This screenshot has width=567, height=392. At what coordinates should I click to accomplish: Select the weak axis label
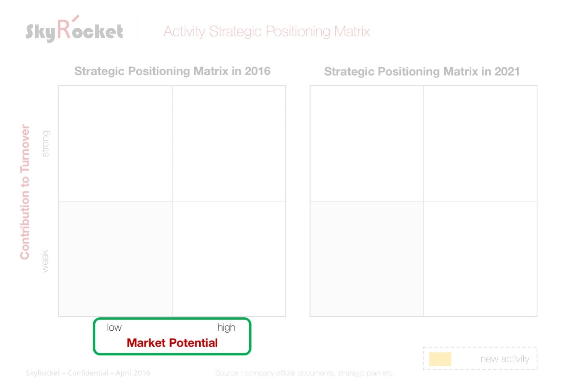45,261
